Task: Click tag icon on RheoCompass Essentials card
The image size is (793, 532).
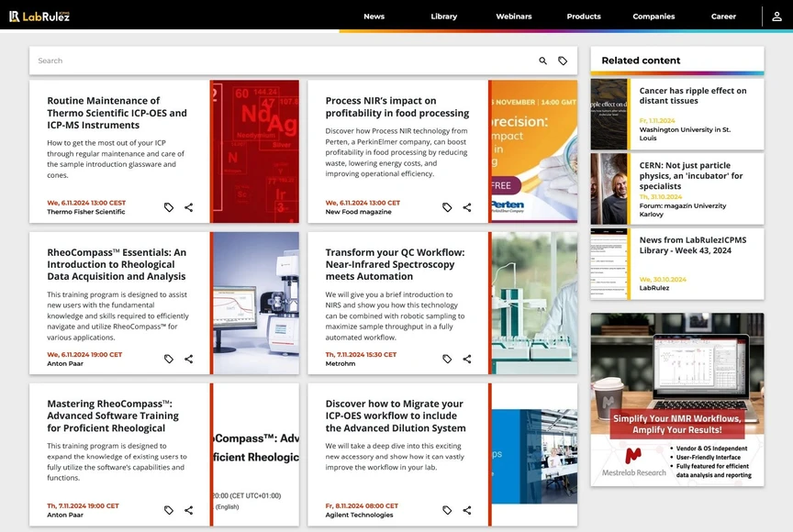Action: tap(169, 359)
